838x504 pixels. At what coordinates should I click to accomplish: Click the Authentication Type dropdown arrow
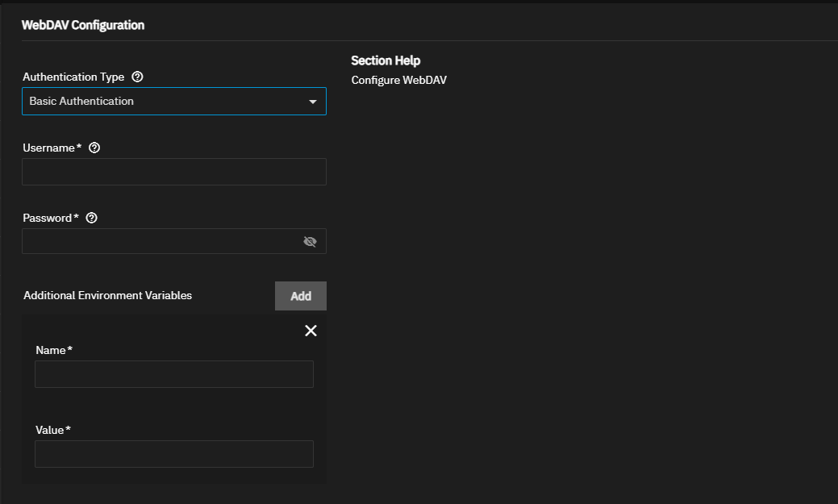pyautogui.click(x=313, y=102)
